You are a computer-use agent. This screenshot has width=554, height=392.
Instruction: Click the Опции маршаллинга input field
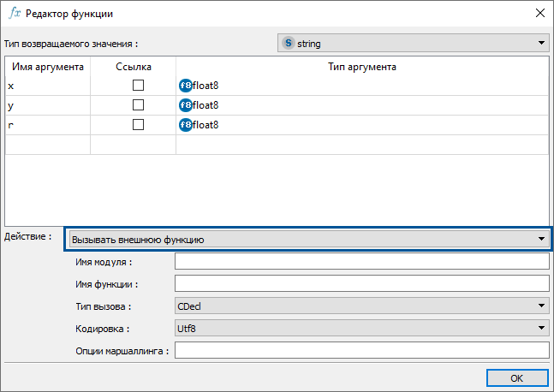pos(360,350)
